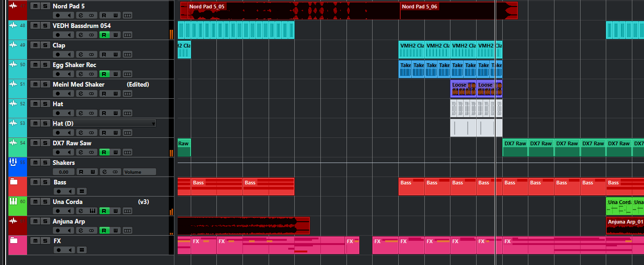This screenshot has height=265, width=644.
Task: Show lanes for Hat (D) track
Action: (127, 133)
